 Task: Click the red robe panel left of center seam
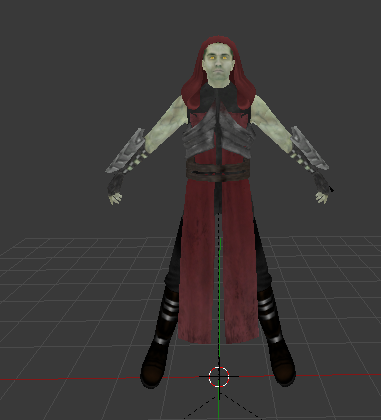point(197,263)
